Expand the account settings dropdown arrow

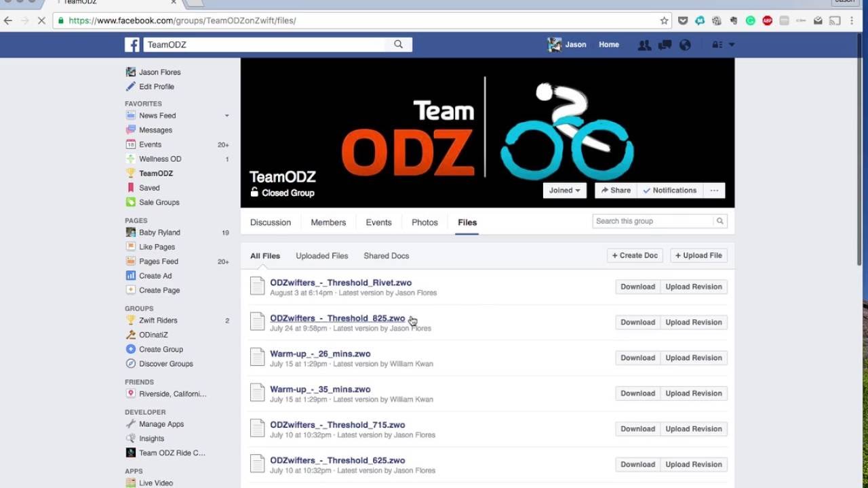pos(731,45)
